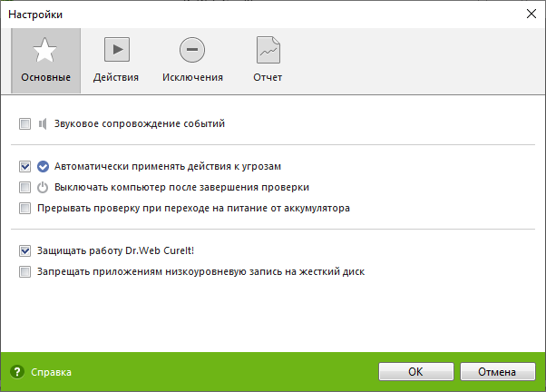546x392 pixels.
Task: Select the Основные tab label
Action: click(x=46, y=77)
